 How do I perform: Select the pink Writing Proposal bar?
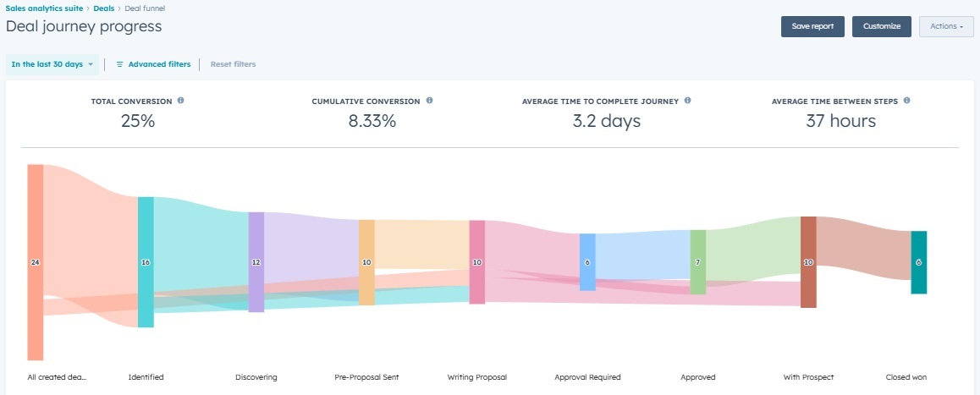point(477,262)
